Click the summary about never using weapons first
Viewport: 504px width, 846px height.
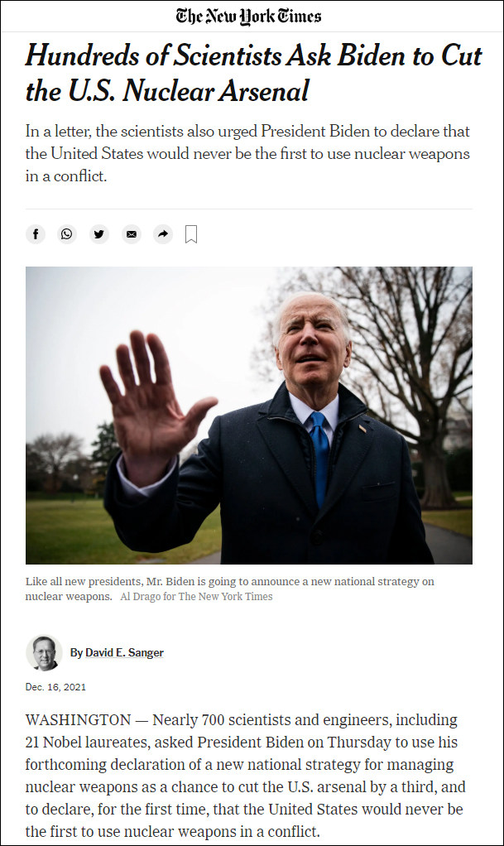tap(247, 154)
